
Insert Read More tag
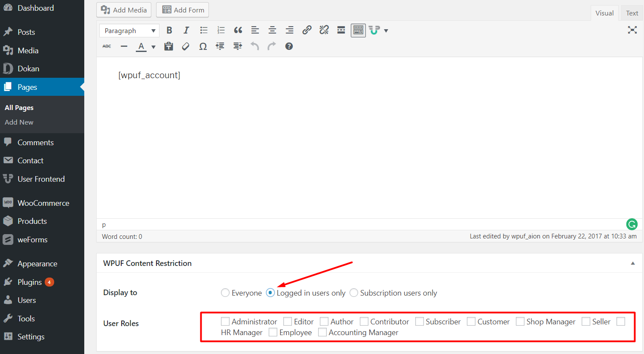[341, 31]
